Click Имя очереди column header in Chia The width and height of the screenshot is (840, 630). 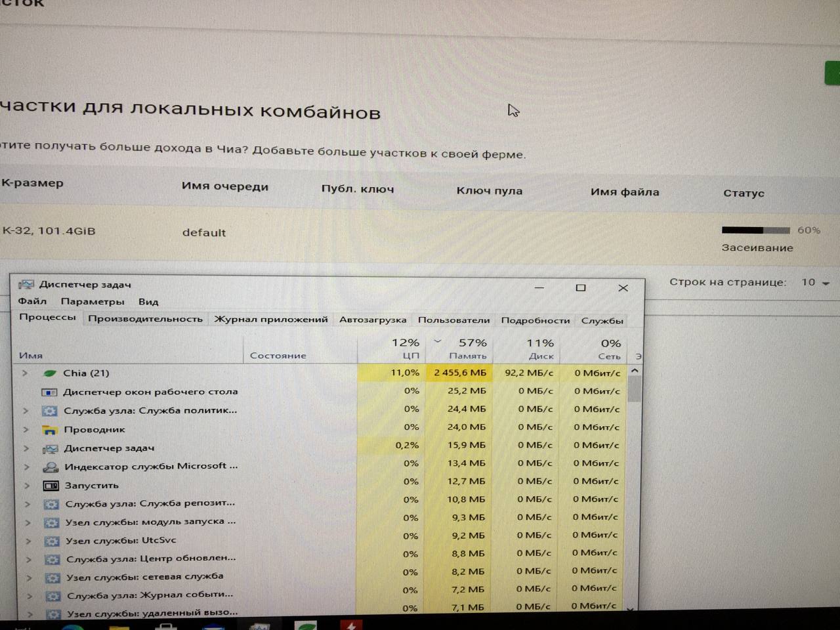pyautogui.click(x=225, y=186)
